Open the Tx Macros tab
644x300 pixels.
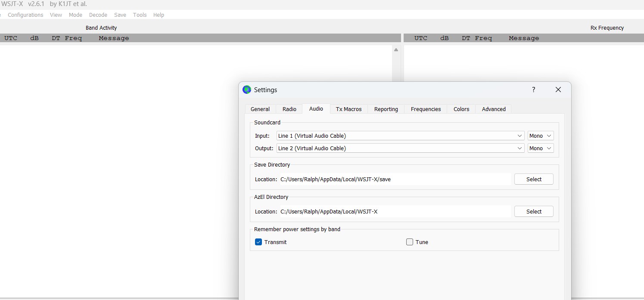[348, 109]
